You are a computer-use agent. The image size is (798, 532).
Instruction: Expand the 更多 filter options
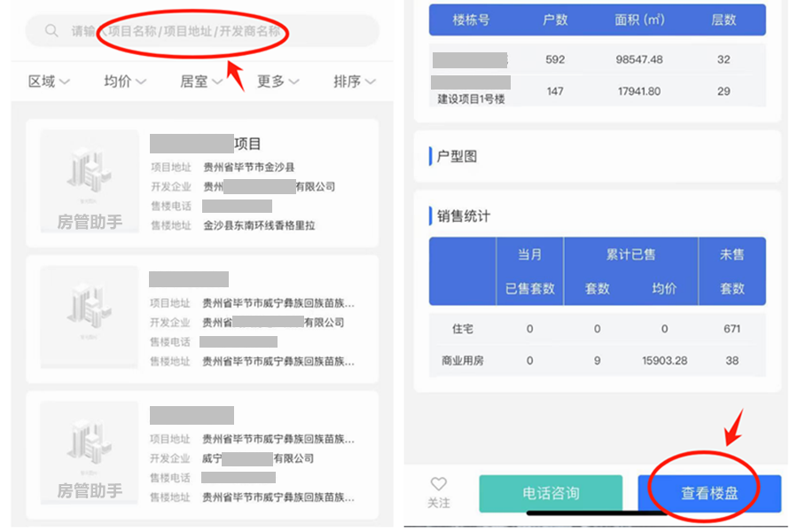coord(278,82)
